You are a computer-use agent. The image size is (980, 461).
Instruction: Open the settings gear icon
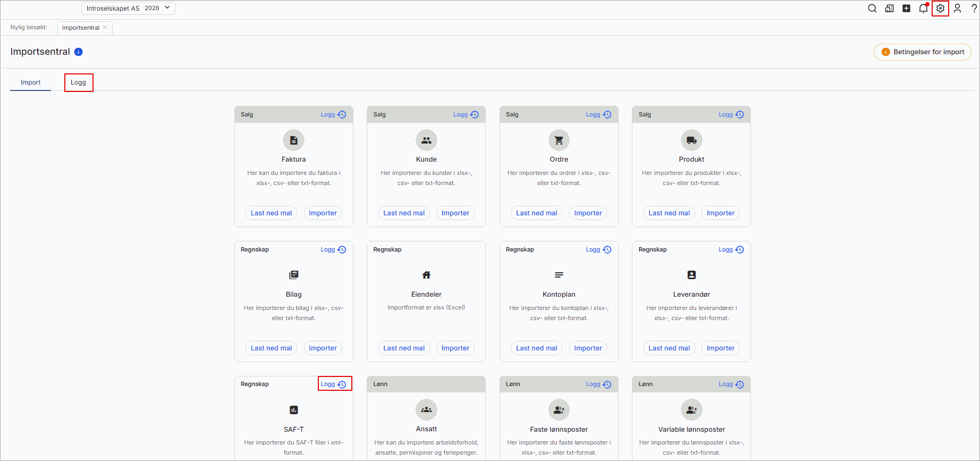point(940,9)
